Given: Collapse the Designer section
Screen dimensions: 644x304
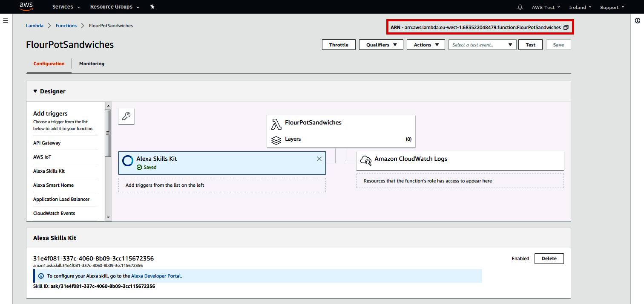Looking at the screenshot, I should pyautogui.click(x=35, y=91).
